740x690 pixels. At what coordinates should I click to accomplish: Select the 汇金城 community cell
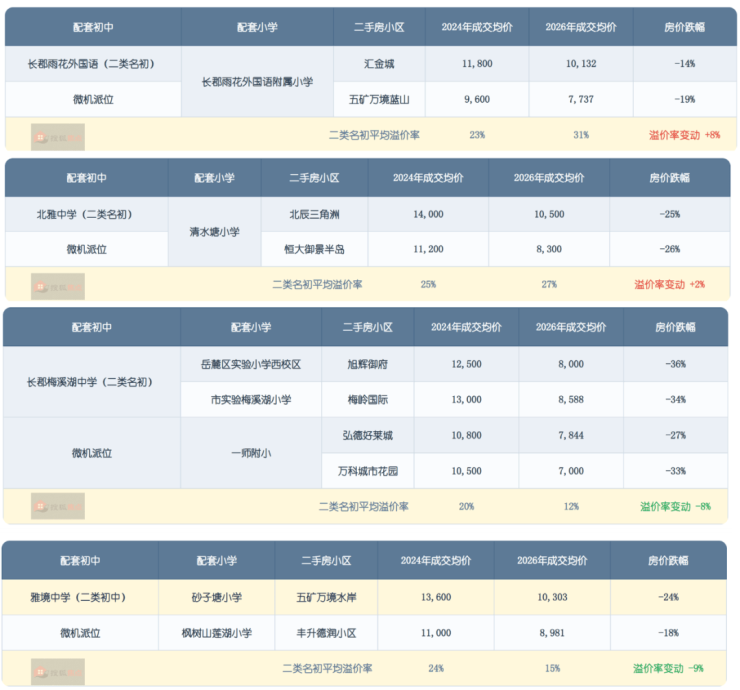379,63
